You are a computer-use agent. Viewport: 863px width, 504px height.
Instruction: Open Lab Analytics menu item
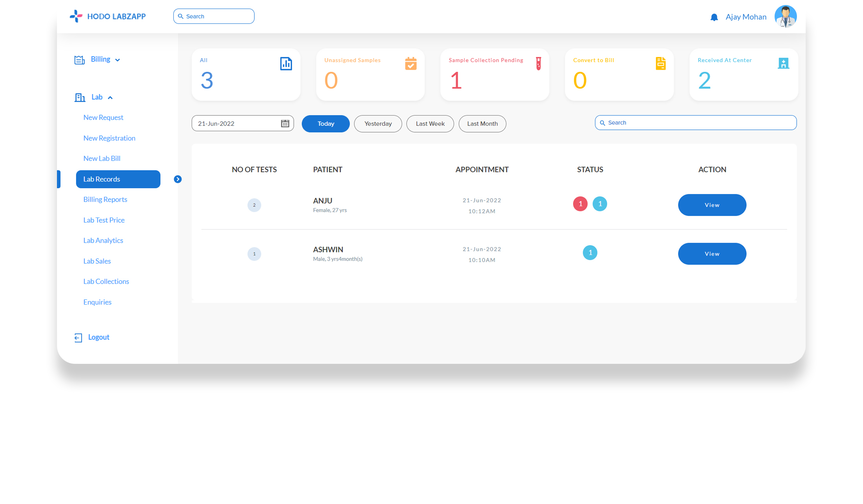pyautogui.click(x=103, y=240)
